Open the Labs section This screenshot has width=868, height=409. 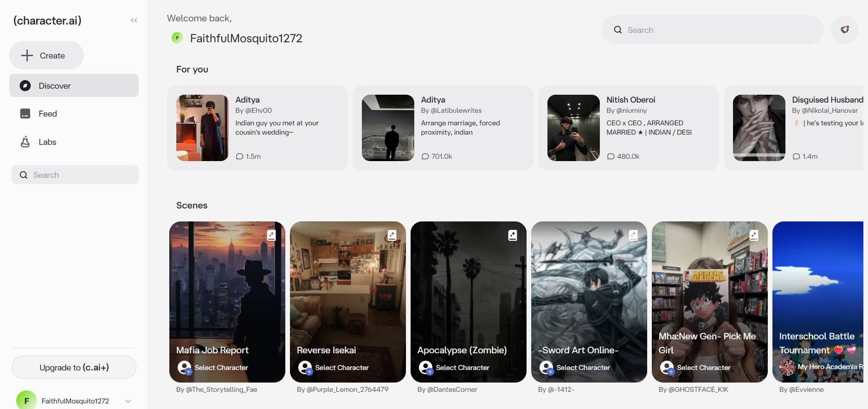click(74, 142)
